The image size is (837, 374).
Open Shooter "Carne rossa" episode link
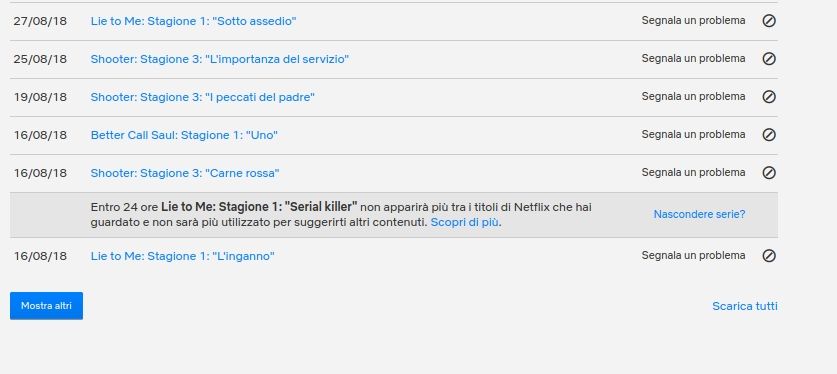click(185, 173)
